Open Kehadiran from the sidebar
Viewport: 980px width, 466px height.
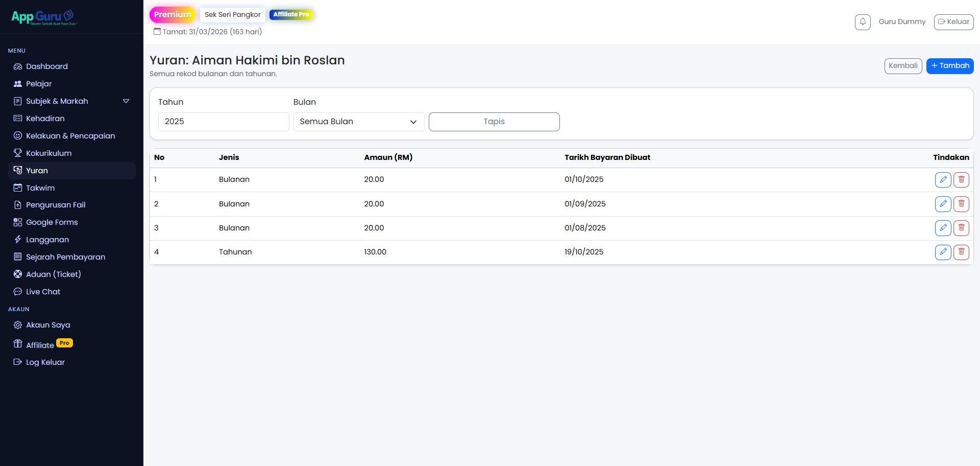(x=45, y=119)
